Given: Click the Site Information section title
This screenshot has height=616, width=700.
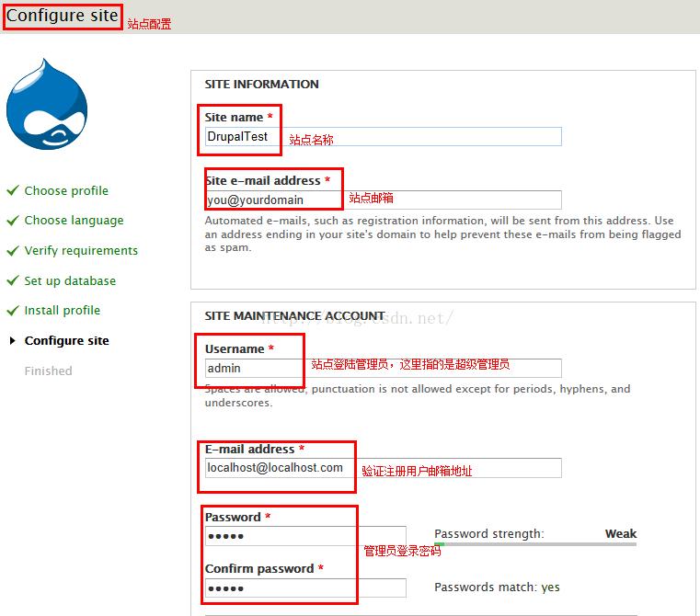Looking at the screenshot, I should click(261, 84).
